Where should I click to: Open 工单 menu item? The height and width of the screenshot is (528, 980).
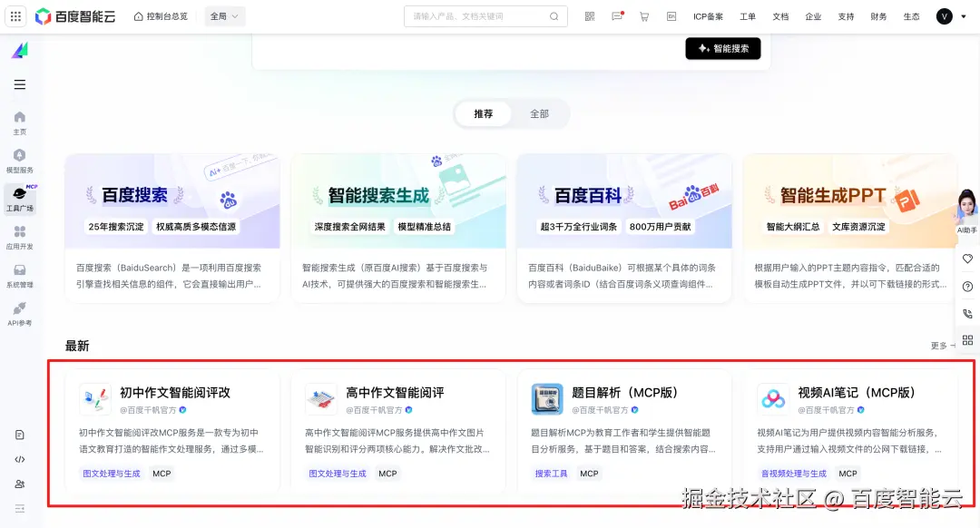tap(748, 16)
